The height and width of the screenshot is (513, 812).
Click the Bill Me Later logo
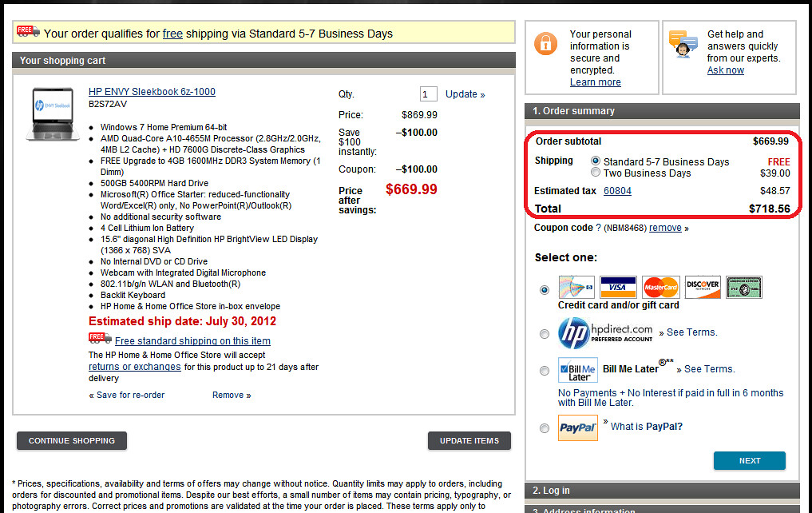578,370
